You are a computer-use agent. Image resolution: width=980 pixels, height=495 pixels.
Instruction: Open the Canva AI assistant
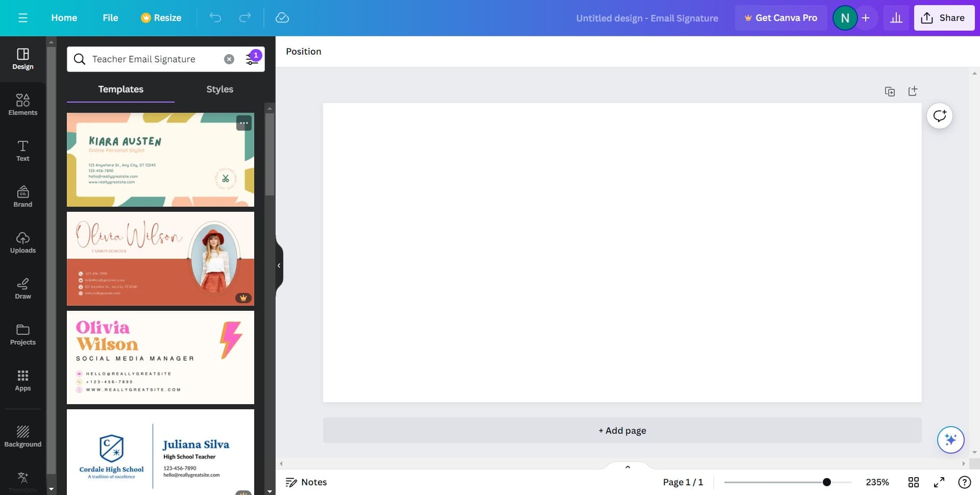950,439
